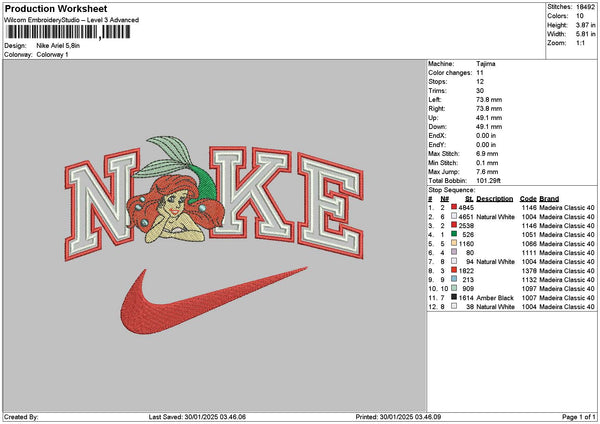Click 'Natural White' in stop row 2
Viewport: 600px width, 424px height.
495,217
